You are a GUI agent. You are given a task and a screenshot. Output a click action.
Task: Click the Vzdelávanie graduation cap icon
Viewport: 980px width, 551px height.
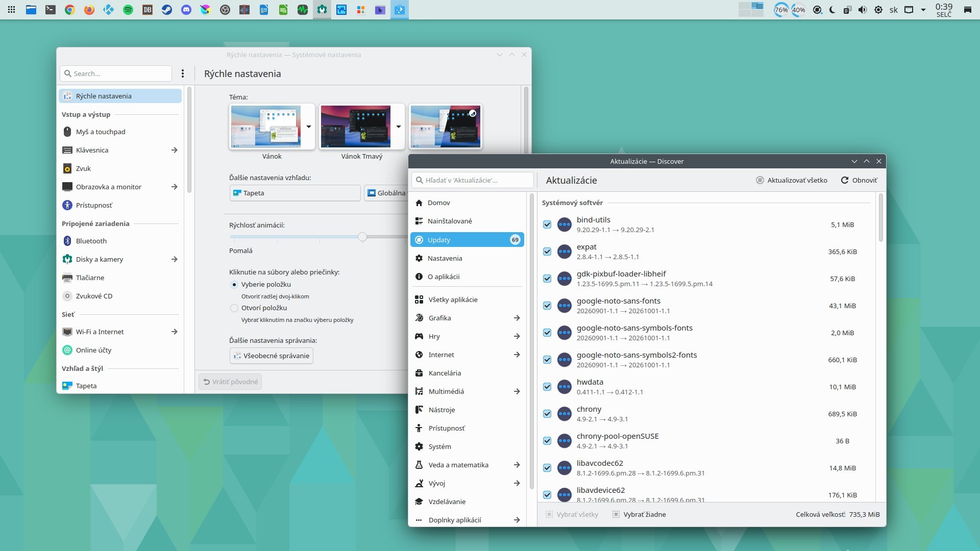pyautogui.click(x=419, y=502)
